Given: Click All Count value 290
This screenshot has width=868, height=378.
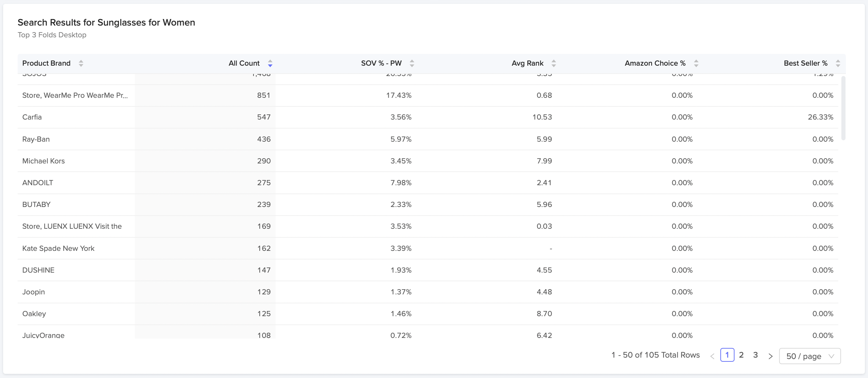Looking at the screenshot, I should [264, 161].
